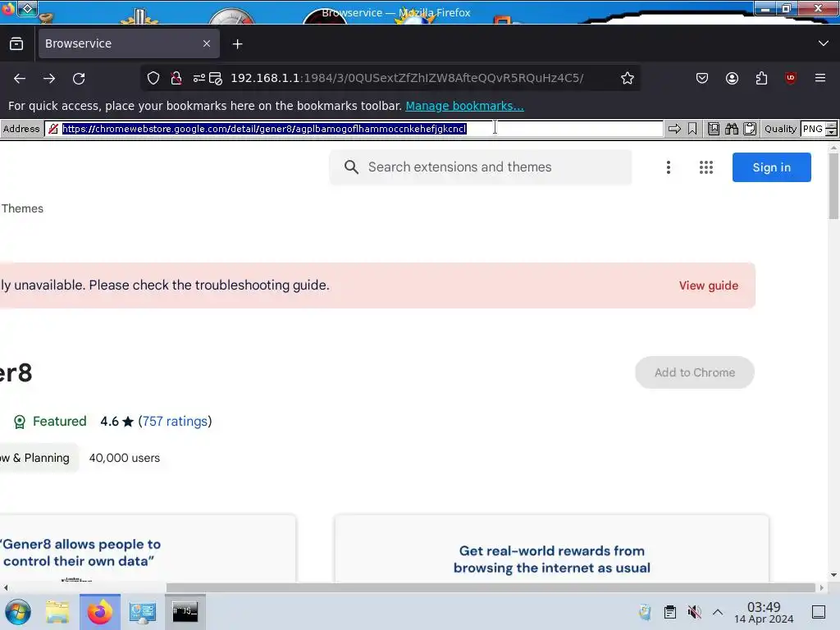The height and width of the screenshot is (630, 840).
Task: Click the View guide link
Action: pos(708,285)
